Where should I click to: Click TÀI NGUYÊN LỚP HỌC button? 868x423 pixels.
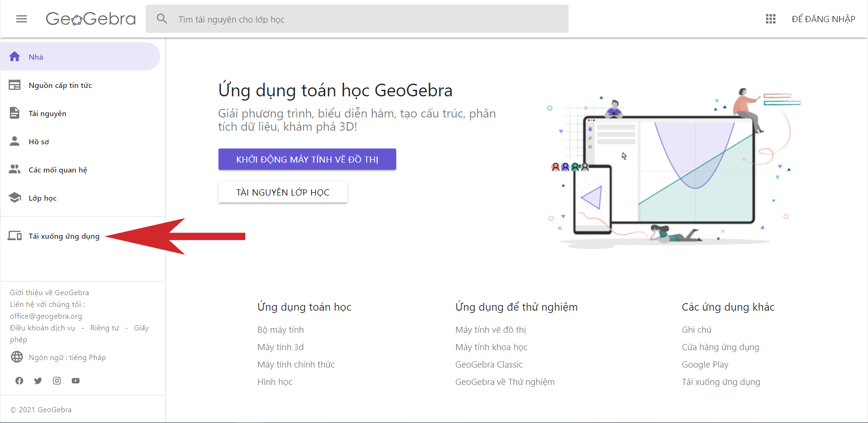click(283, 192)
